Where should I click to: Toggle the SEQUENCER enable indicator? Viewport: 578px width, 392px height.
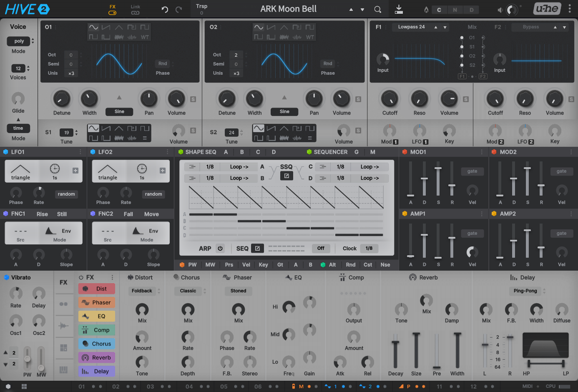[309, 152]
